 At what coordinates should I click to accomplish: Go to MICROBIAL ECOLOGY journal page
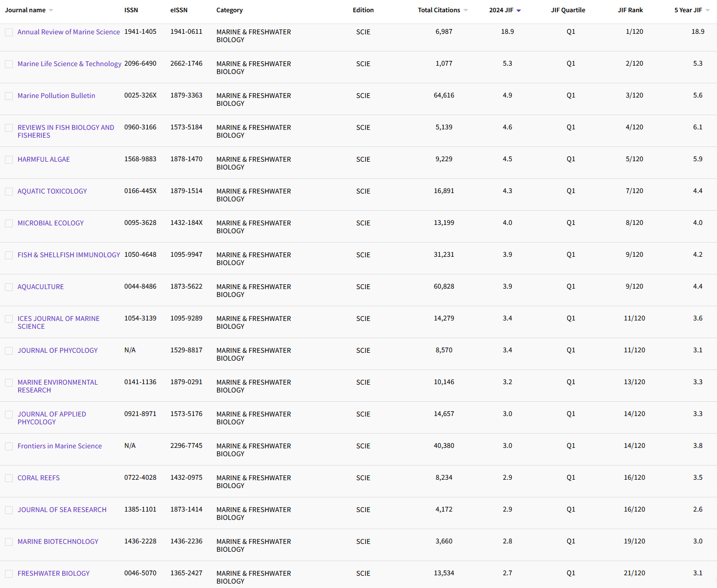pos(50,223)
